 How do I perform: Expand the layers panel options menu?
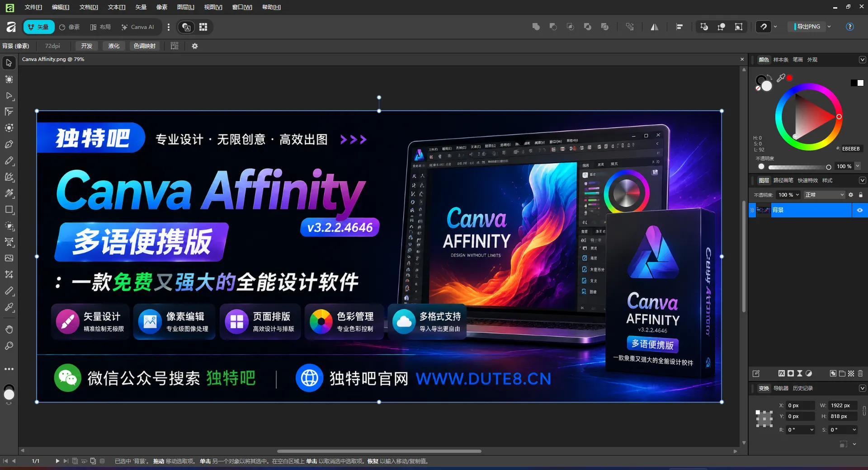(862, 180)
